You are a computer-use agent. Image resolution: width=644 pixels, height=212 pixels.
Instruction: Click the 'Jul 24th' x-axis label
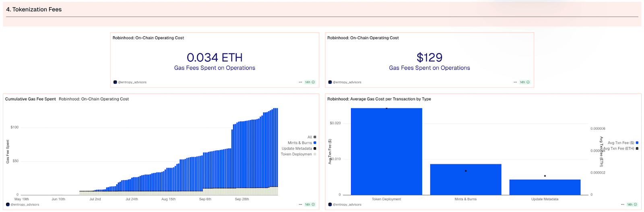click(x=132, y=199)
